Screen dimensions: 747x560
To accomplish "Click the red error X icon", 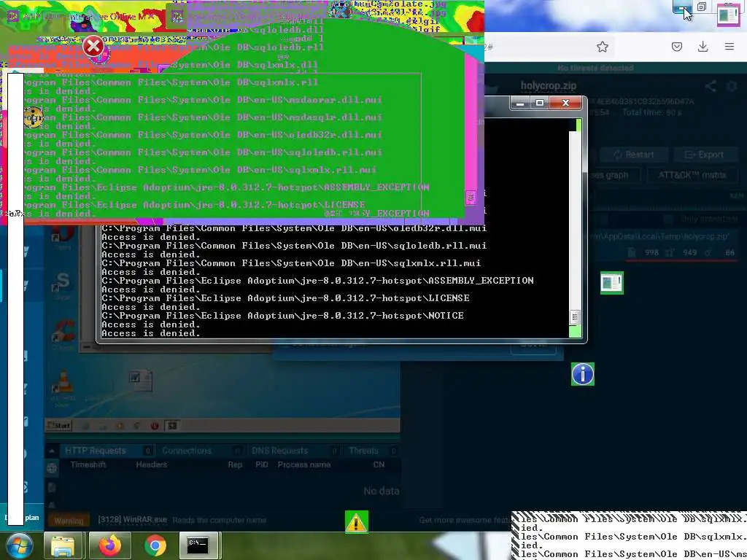I will click(93, 46).
